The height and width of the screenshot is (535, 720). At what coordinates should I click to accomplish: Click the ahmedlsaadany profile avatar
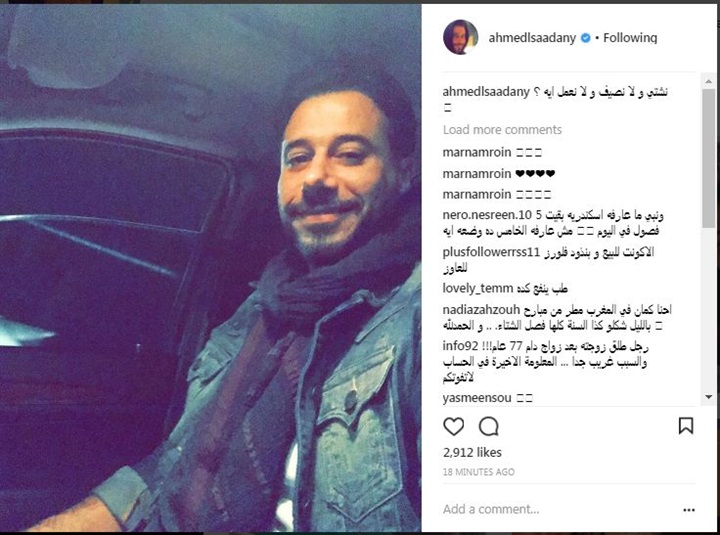(x=461, y=37)
